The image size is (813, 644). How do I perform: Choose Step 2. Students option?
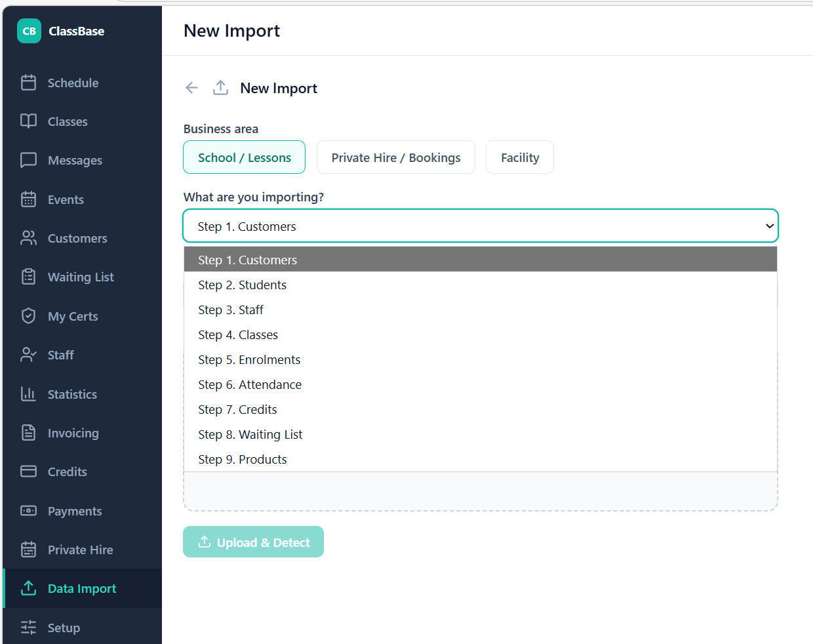[x=481, y=285]
